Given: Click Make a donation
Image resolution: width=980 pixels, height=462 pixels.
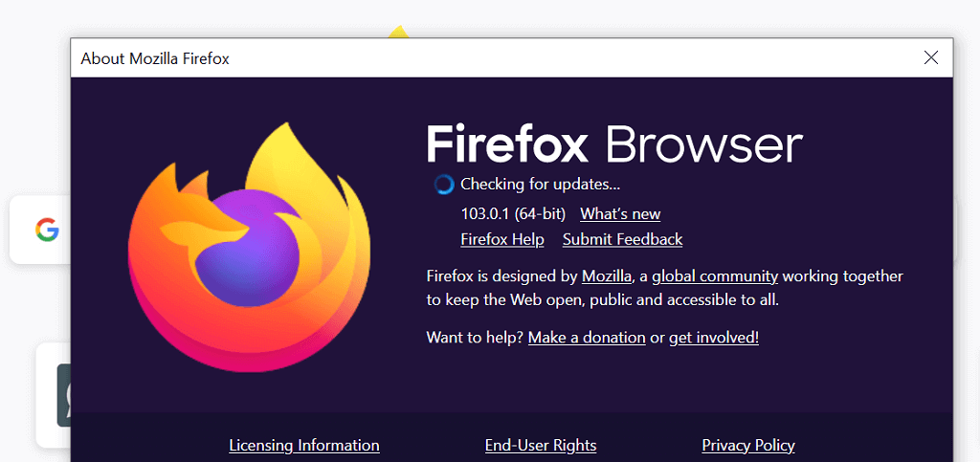Looking at the screenshot, I should (587, 337).
